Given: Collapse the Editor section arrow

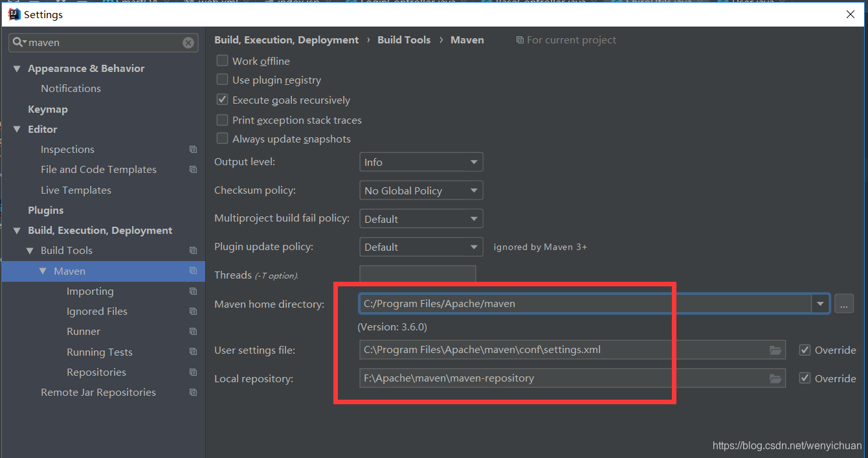Looking at the screenshot, I should pos(17,130).
